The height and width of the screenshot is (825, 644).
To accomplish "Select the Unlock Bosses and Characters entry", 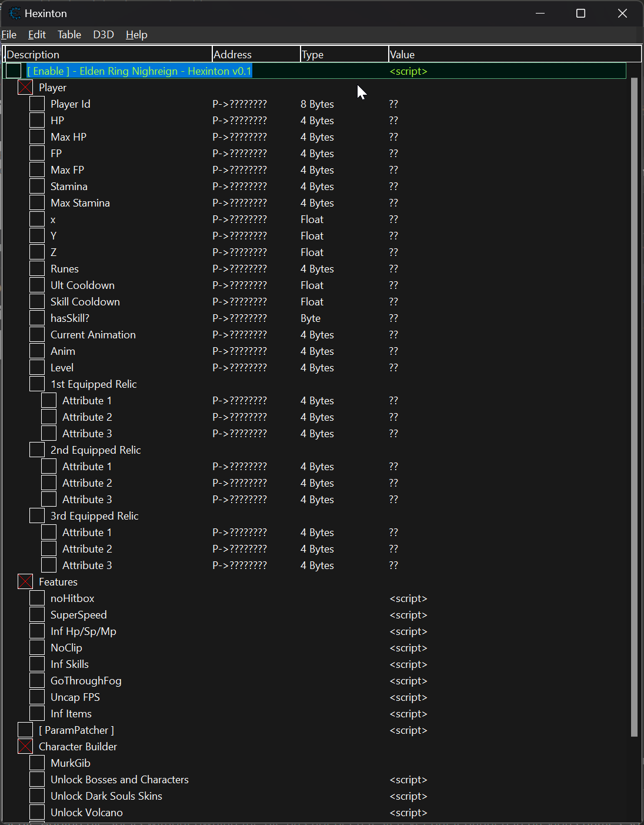I will click(119, 780).
